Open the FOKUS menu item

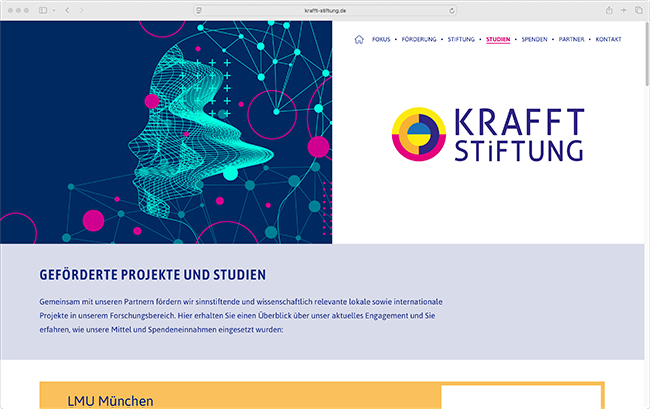[x=381, y=39]
